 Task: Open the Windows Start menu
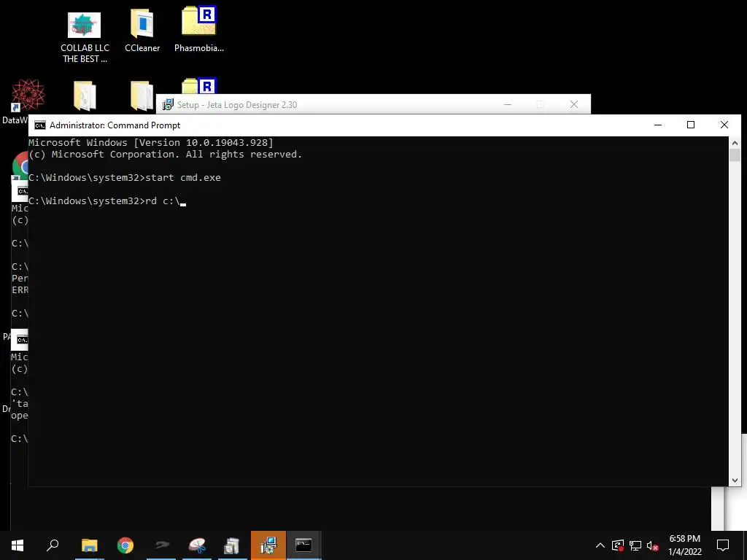click(18, 545)
